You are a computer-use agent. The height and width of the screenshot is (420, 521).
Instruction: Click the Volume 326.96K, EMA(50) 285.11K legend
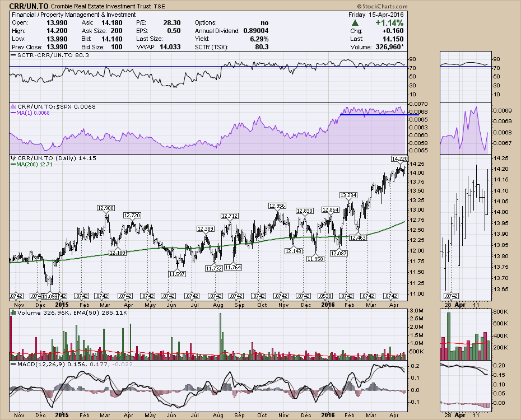[x=72, y=312]
